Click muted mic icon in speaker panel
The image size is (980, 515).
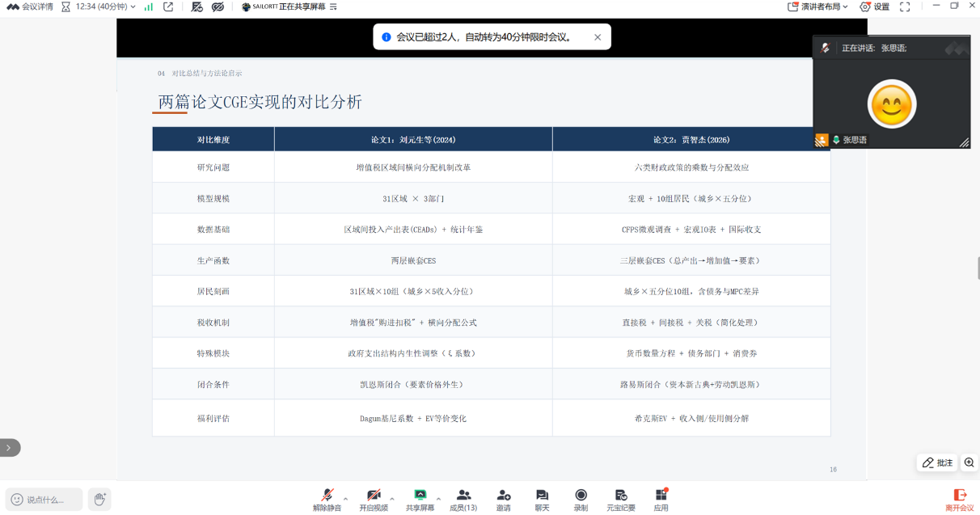pos(826,48)
